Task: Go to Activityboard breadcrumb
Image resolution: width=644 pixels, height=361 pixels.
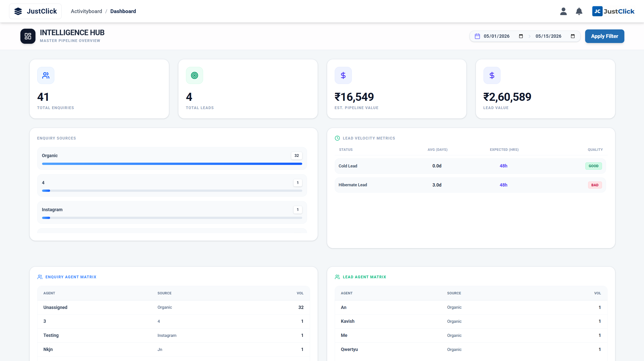Action: [x=86, y=11]
